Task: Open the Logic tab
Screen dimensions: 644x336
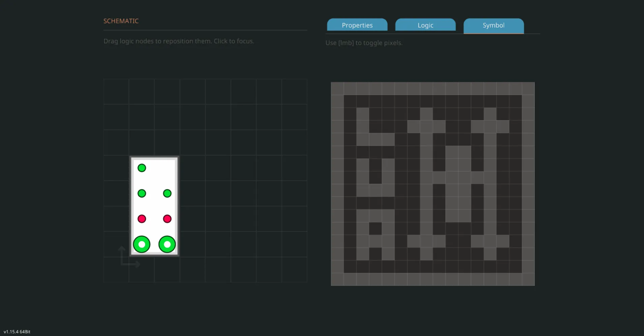Action: coord(425,25)
